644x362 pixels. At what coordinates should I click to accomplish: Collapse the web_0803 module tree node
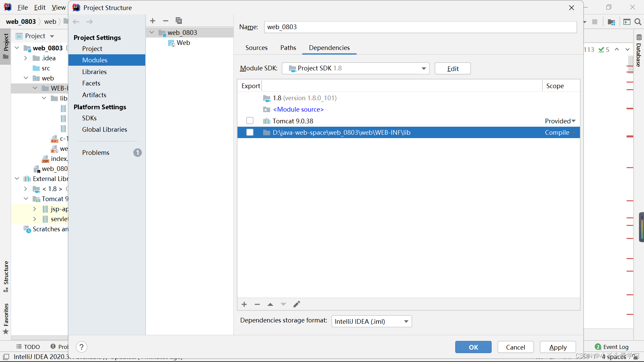tap(152, 33)
